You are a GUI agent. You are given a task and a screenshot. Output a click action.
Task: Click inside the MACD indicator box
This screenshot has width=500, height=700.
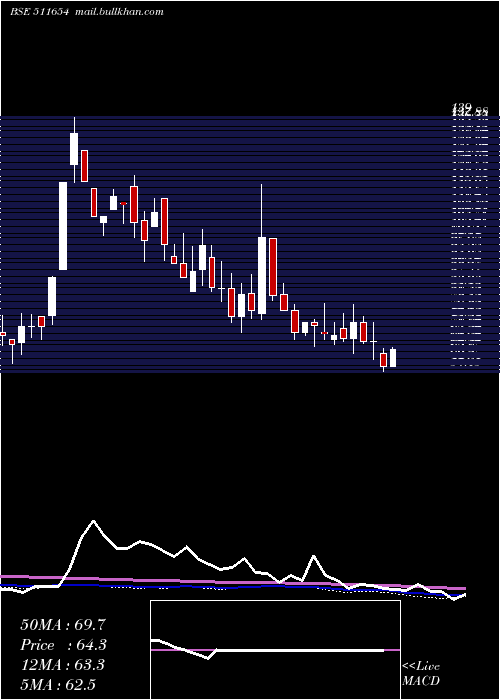click(275, 650)
